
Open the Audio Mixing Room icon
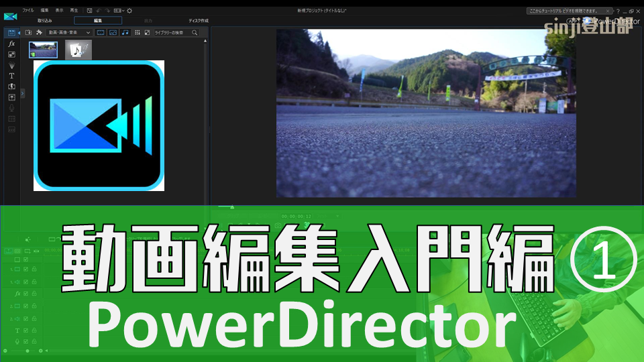coord(11,97)
